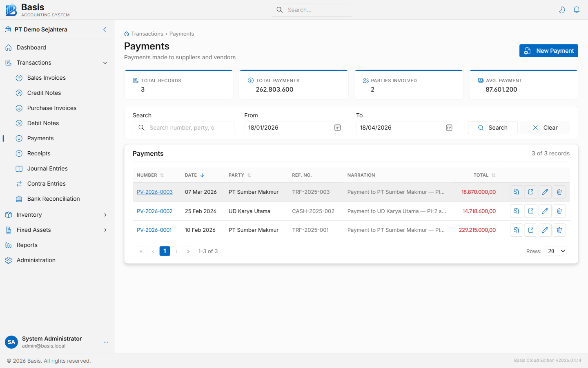The height and width of the screenshot is (368, 588).
Task: Open notifications via the bell icon
Action: [x=577, y=9]
